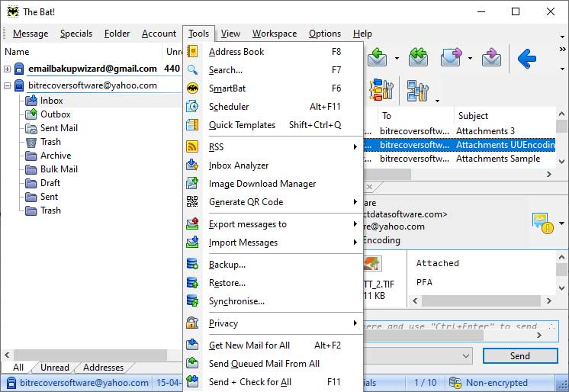
Task: Open the Bulk Mail folder
Action: 59,169
